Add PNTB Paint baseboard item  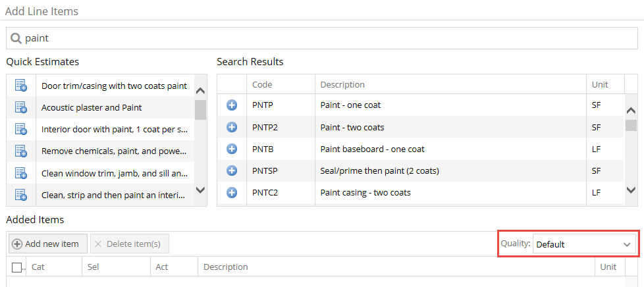coord(232,149)
